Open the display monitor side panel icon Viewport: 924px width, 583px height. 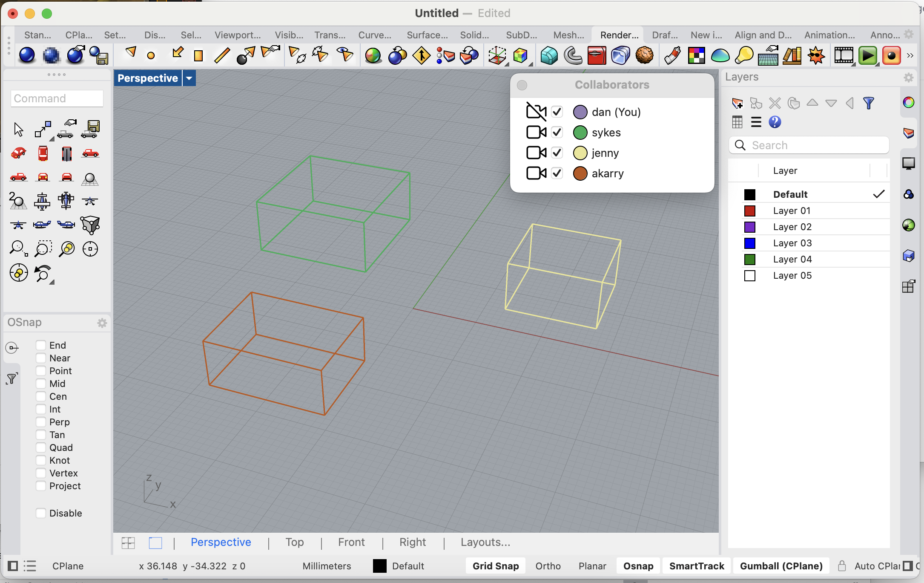[908, 163]
